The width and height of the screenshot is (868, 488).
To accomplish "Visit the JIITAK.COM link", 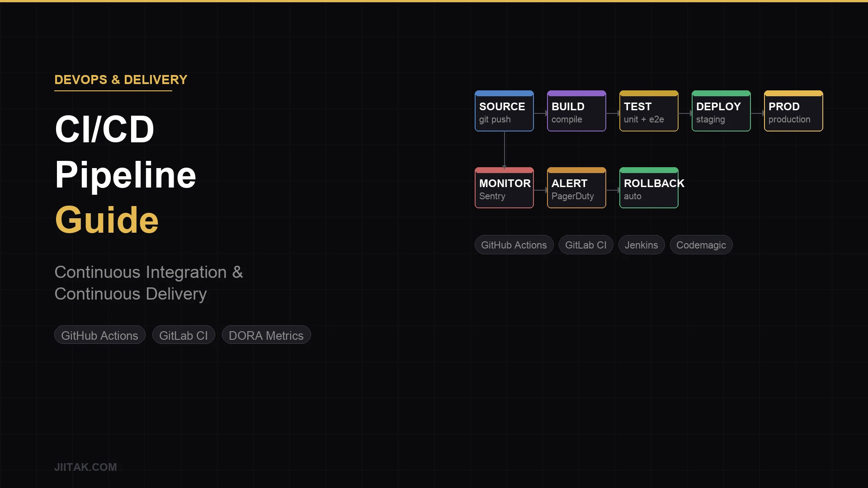I will click(85, 467).
